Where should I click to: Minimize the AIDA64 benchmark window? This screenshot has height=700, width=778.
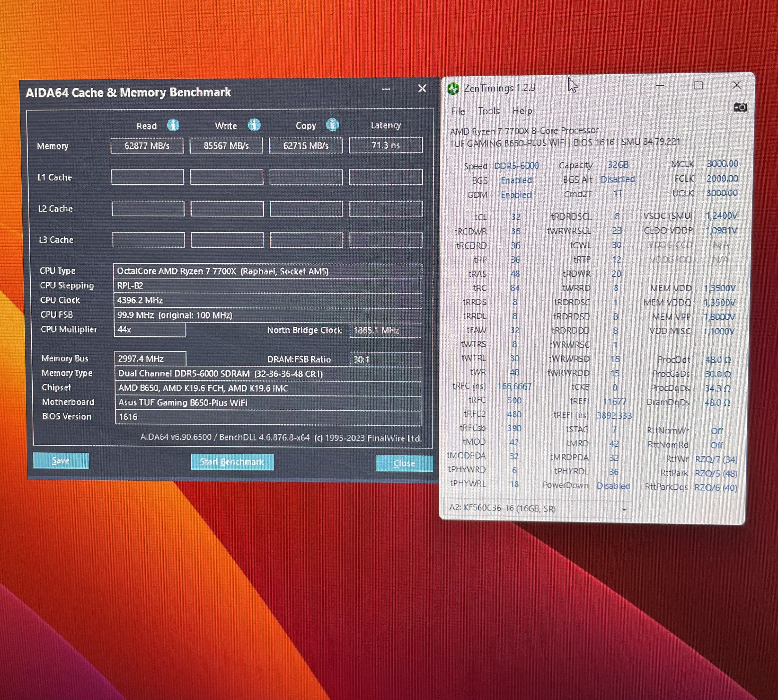pyautogui.click(x=386, y=89)
